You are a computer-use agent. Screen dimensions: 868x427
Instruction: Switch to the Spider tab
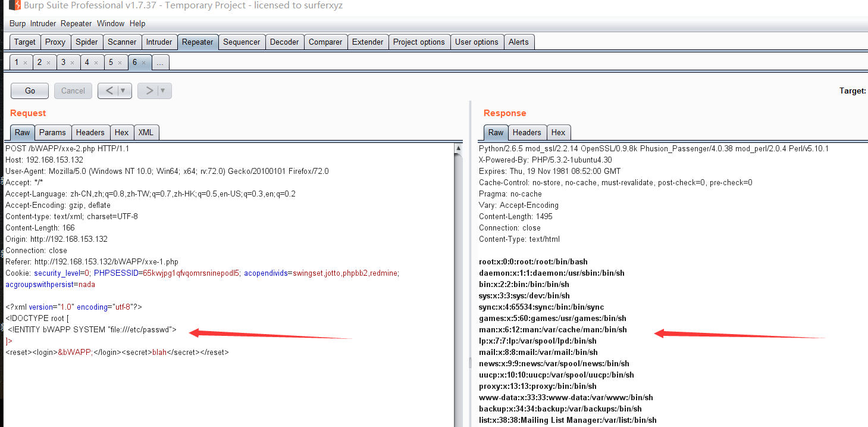click(87, 42)
